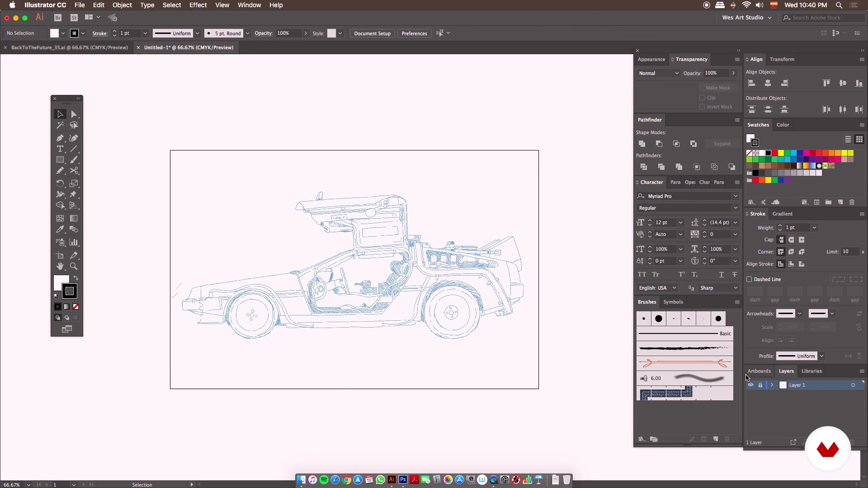This screenshot has height=488, width=868.
Task: Select the Eyedropper tool
Action: pyautogui.click(x=60, y=230)
